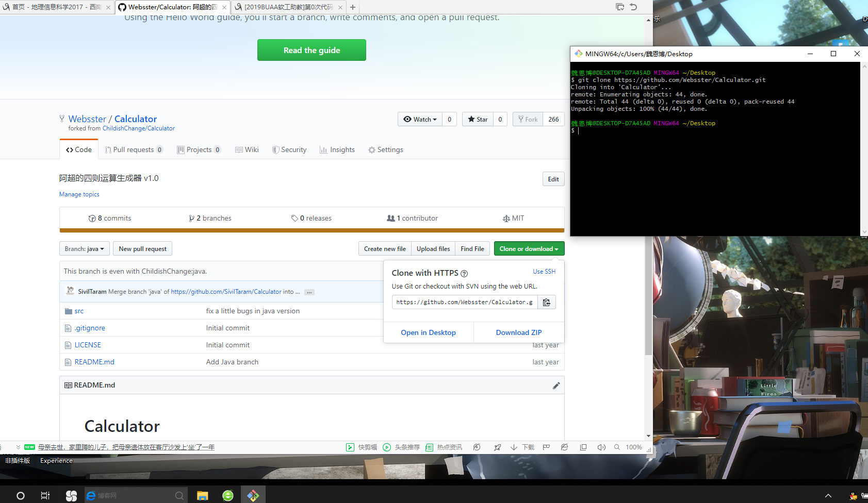This screenshot has width=868, height=503.
Task: Click the browser restore-closed-tab undo icon
Action: pos(634,7)
